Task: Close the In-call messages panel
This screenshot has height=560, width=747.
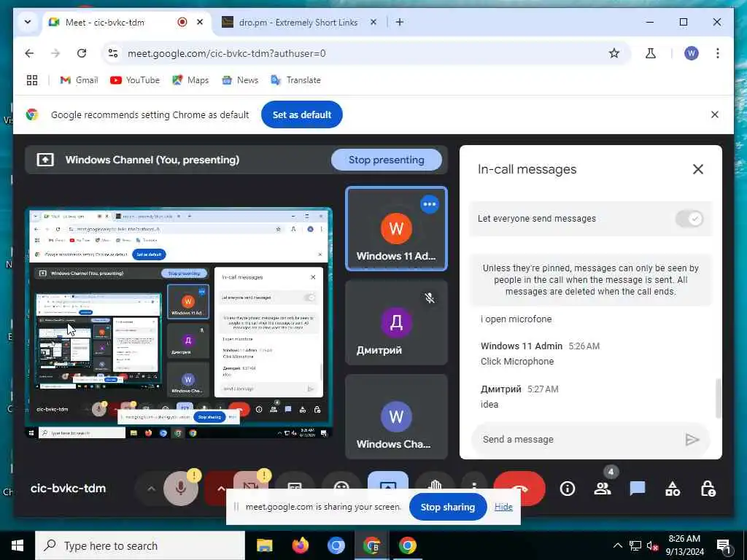Action: (x=698, y=169)
